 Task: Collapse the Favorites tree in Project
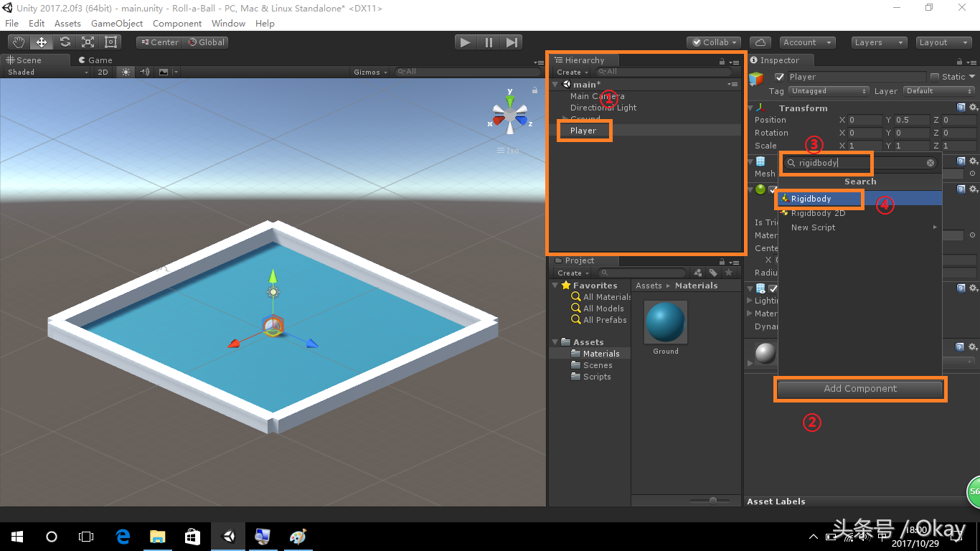[555, 286]
